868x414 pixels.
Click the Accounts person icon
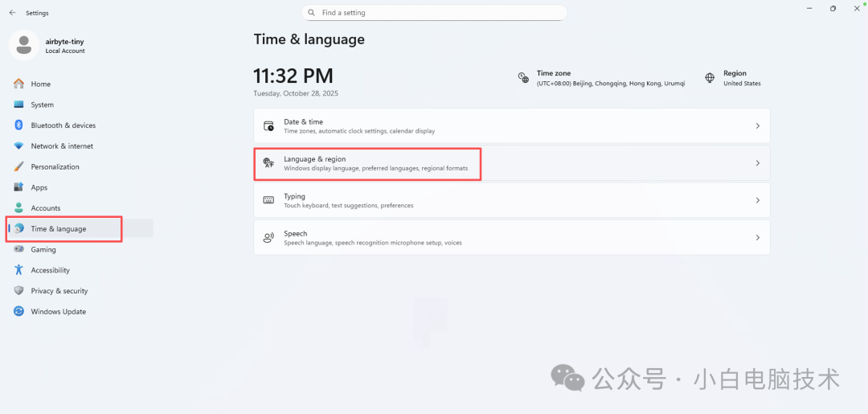click(x=18, y=208)
